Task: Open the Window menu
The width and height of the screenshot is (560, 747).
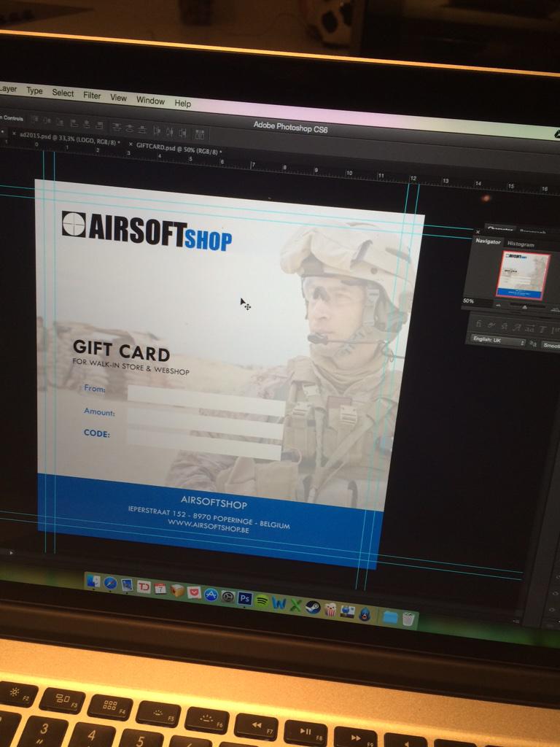Action: pos(150,101)
